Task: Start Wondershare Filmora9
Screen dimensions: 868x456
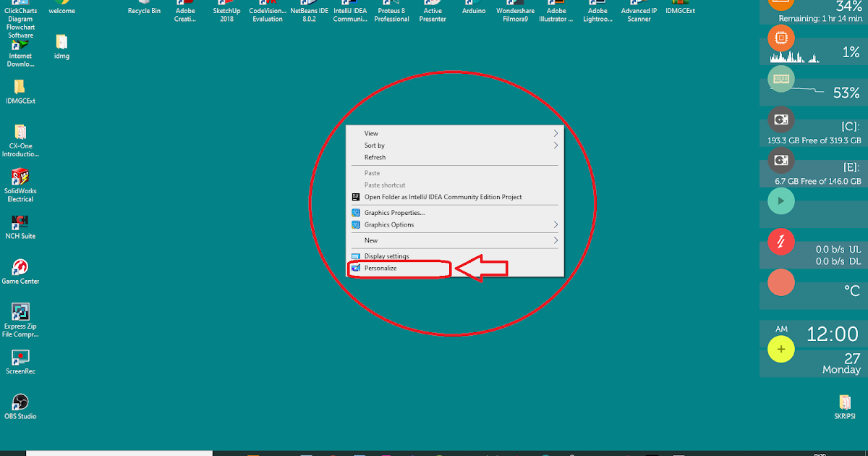Action: (x=515, y=7)
